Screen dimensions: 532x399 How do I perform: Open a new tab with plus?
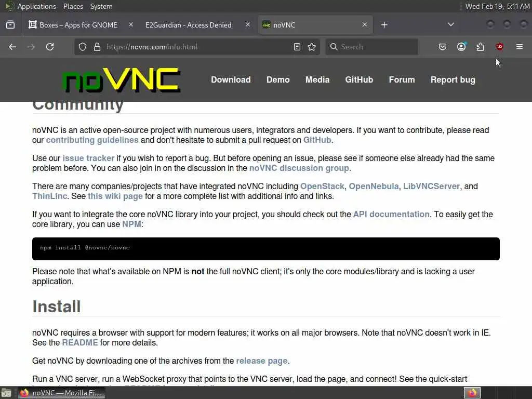point(384,25)
